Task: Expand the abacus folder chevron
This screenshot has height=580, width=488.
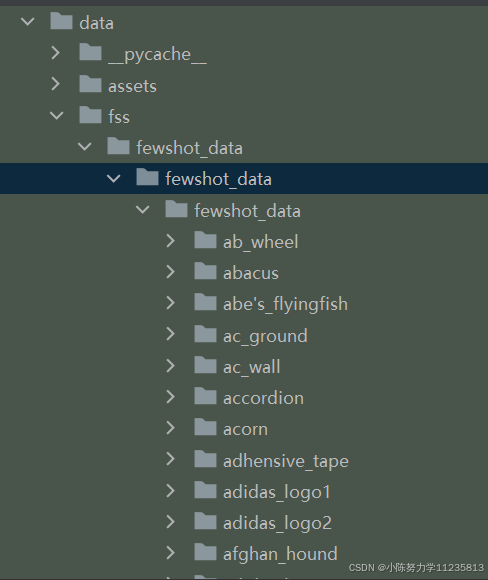Action: coord(171,272)
